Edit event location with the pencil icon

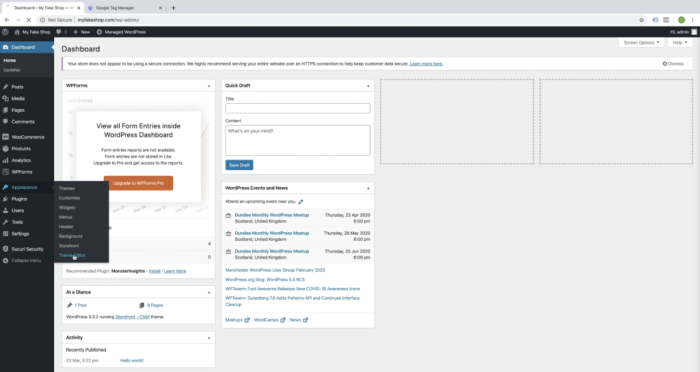(301, 202)
